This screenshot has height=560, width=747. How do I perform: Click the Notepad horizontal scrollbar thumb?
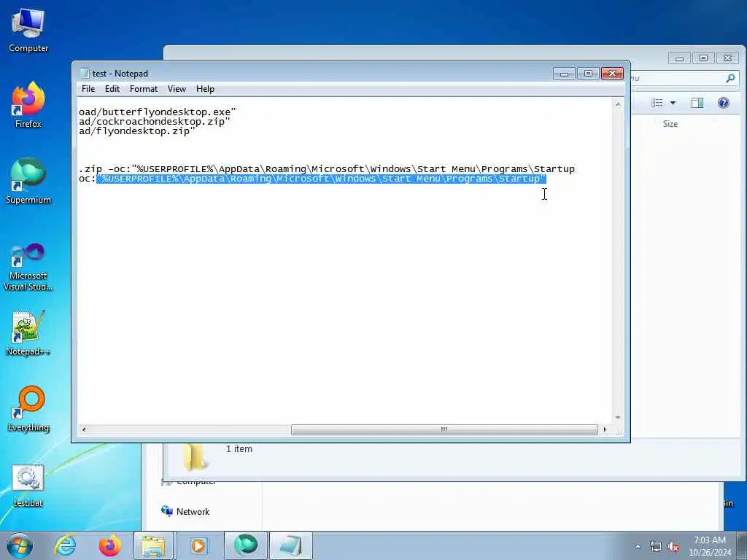(444, 429)
